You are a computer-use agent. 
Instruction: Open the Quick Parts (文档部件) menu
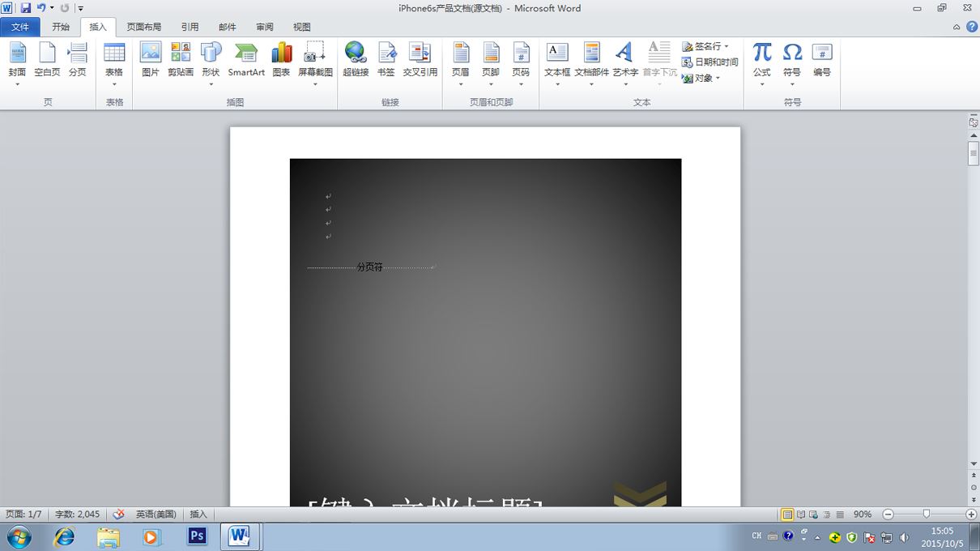point(591,65)
